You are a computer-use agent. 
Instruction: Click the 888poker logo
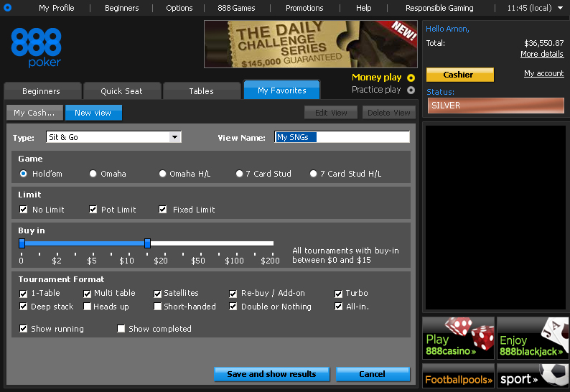click(36, 47)
